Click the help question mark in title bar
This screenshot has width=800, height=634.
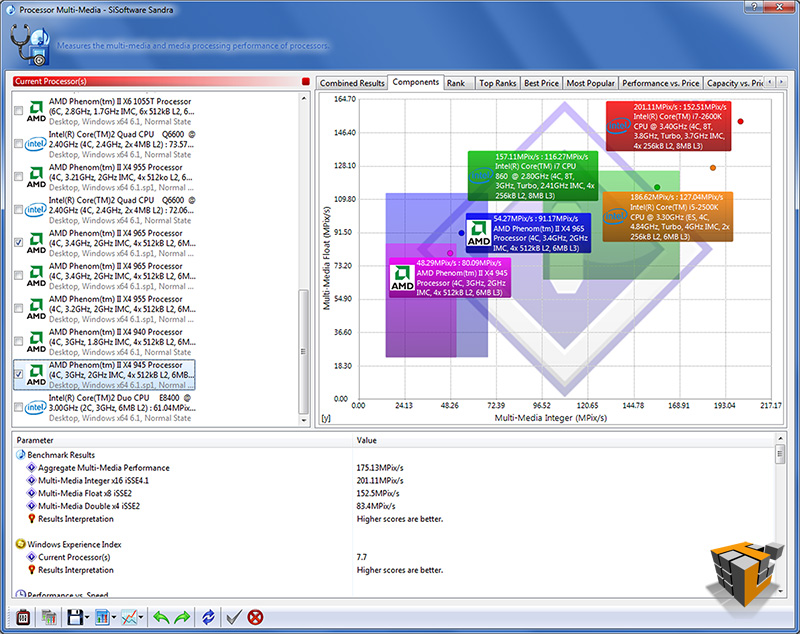point(754,7)
